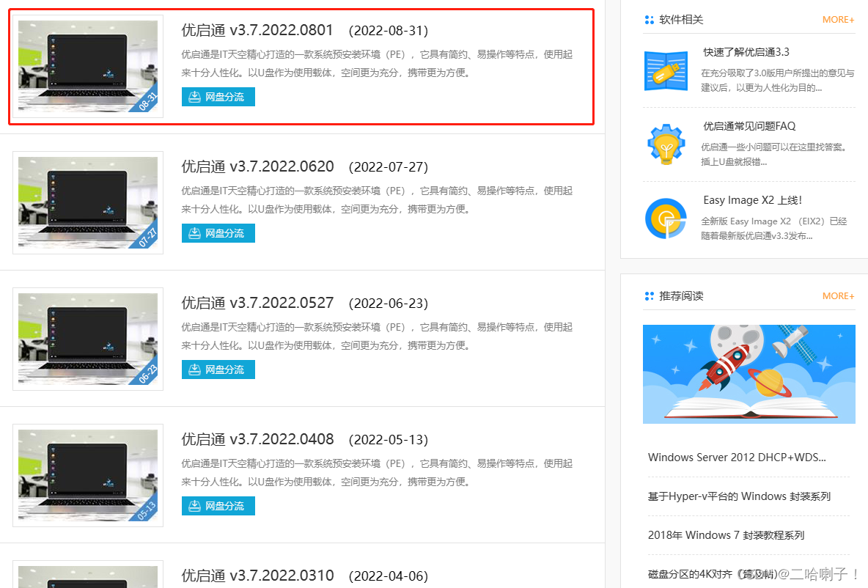Viewport: 868px width, 588px height.
Task: Click the blue book with USB drive icon
Action: (666, 71)
